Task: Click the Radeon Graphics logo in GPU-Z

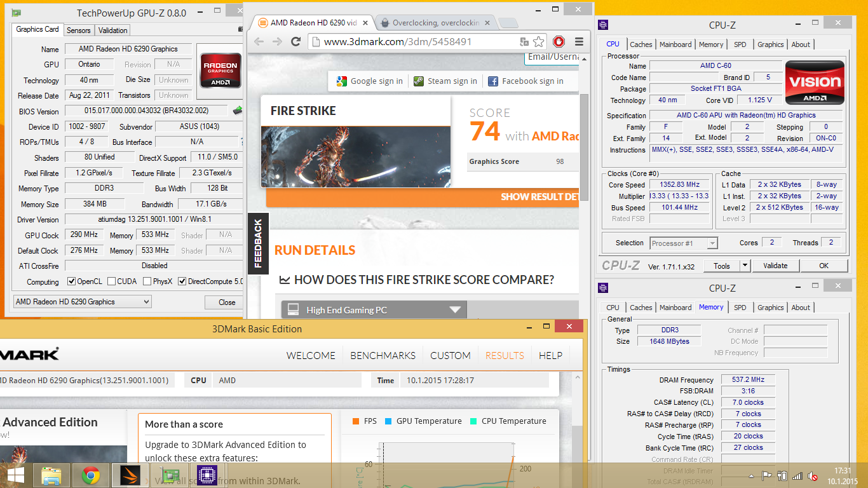Action: click(220, 70)
